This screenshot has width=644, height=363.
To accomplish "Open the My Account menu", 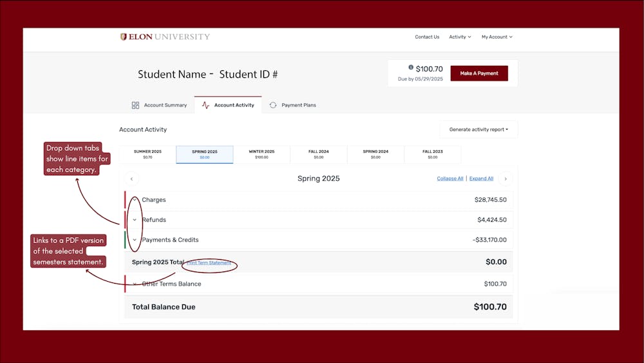I will (497, 37).
